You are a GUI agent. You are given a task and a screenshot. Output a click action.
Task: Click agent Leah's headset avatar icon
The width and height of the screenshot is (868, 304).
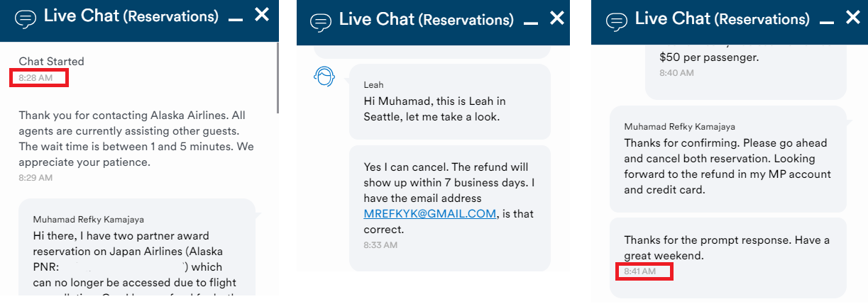pyautogui.click(x=324, y=77)
